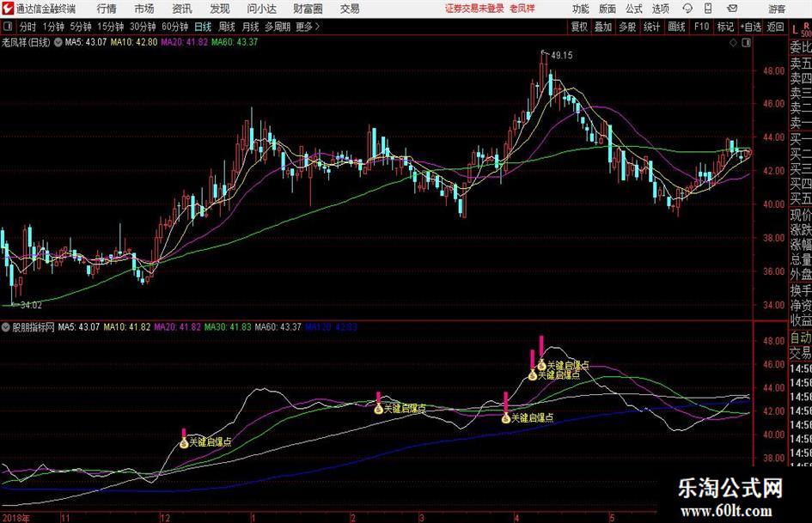Click the 证券交易未登录 login link
This screenshot has width=812, height=523.
[474, 9]
